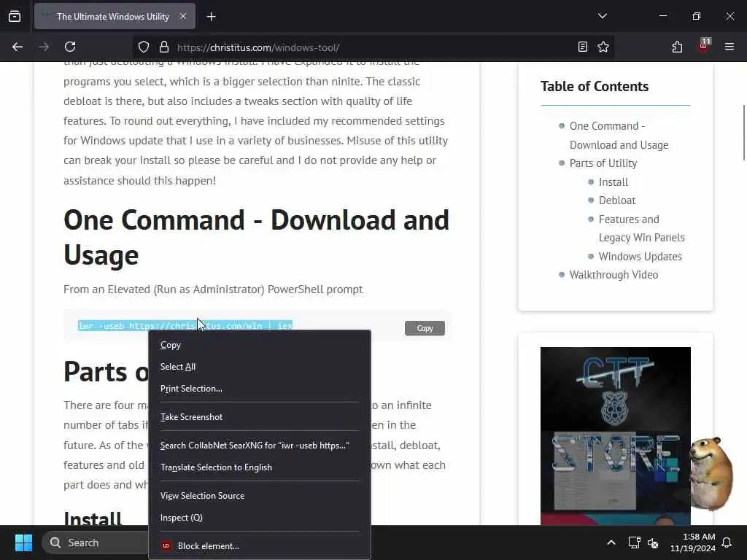The width and height of the screenshot is (747, 560).
Task: Click the Copy button beside command
Action: pos(425,328)
